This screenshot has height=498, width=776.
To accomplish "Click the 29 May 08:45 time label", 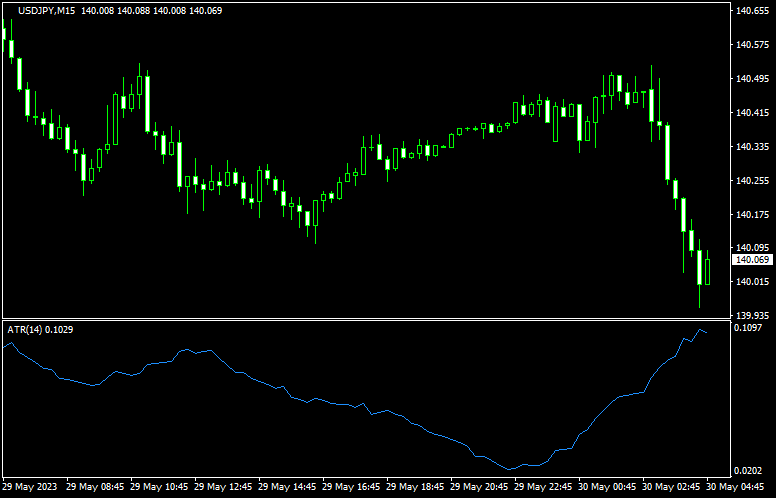I will coord(96,487).
